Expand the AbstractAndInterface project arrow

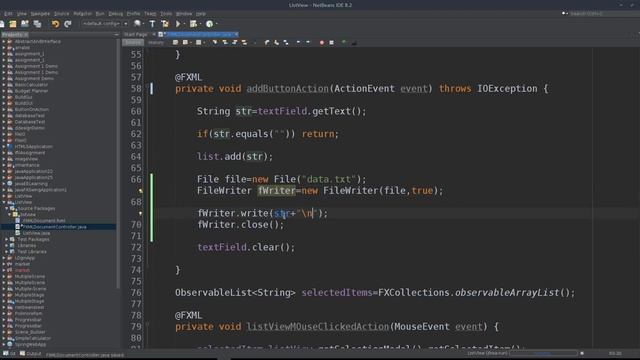(4, 41)
